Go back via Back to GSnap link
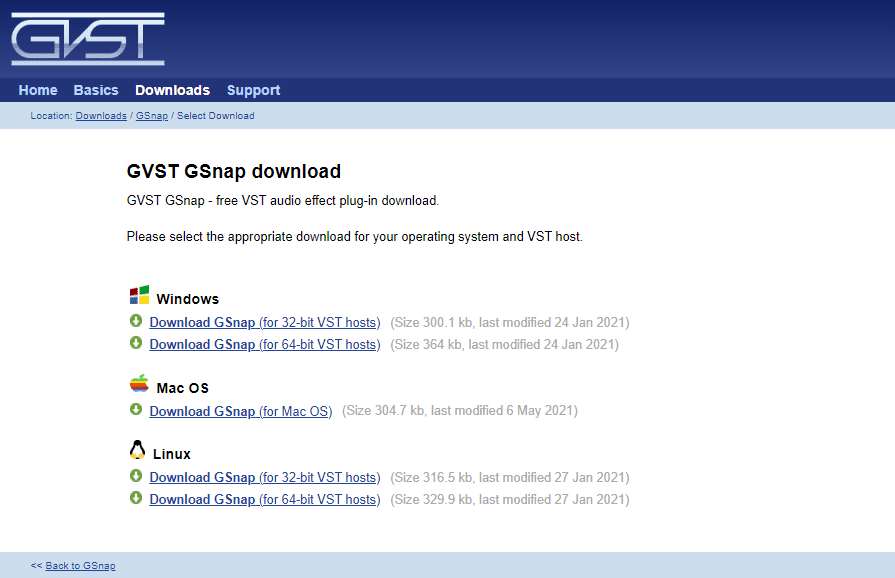Screen dimensions: 895x578 point(80,565)
